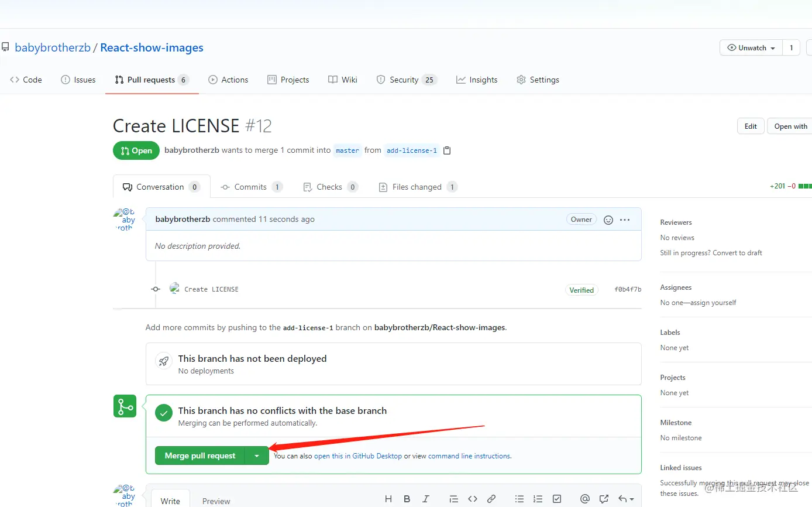This screenshot has width=812, height=507.
Task: Go to the Code tab
Action: coord(26,80)
